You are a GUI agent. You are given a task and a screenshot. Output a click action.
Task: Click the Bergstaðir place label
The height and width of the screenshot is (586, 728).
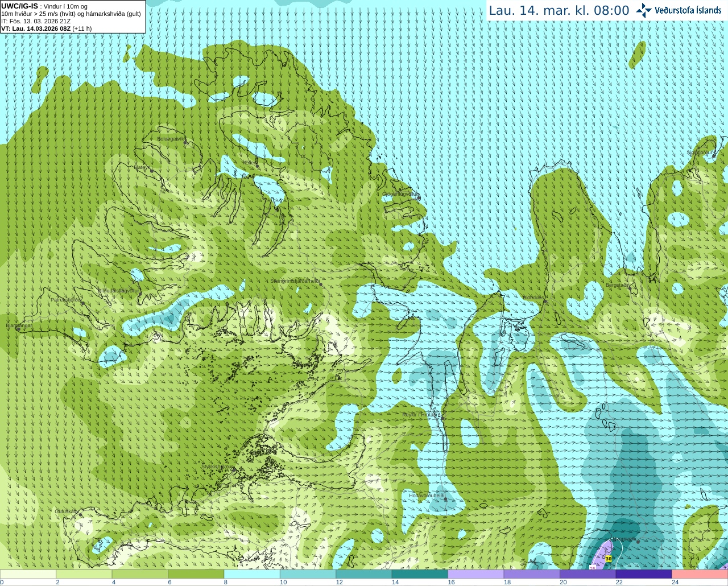point(618,285)
